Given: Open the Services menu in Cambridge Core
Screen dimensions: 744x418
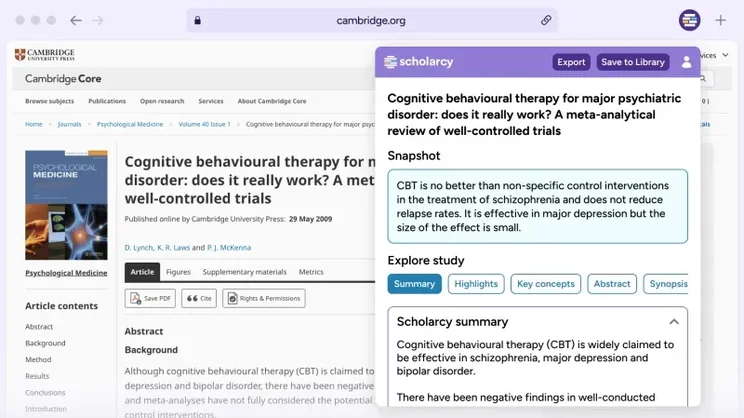Looking at the screenshot, I should click(211, 101).
